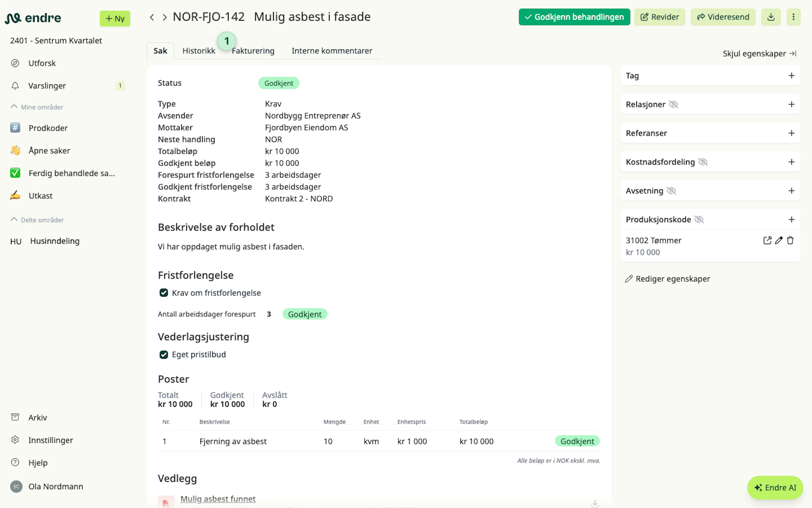Click the Videresend button
This screenshot has height=508, width=812.
tap(723, 17)
